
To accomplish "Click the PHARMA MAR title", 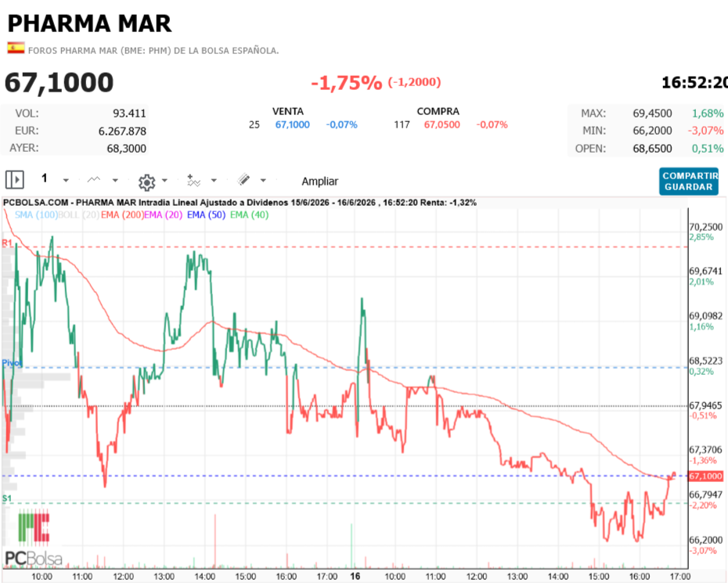I will tap(89, 23).
